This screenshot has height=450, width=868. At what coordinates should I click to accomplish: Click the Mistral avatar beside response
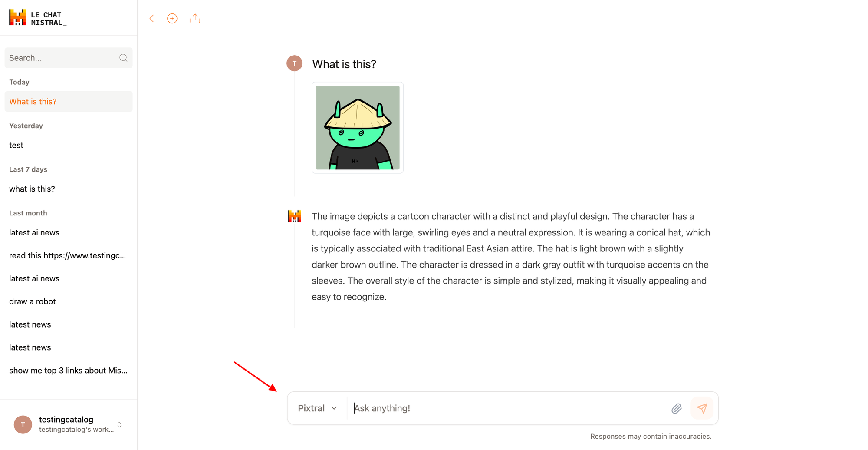click(295, 216)
